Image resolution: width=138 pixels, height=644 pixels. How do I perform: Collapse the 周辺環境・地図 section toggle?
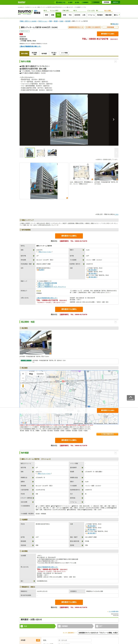point(115,322)
